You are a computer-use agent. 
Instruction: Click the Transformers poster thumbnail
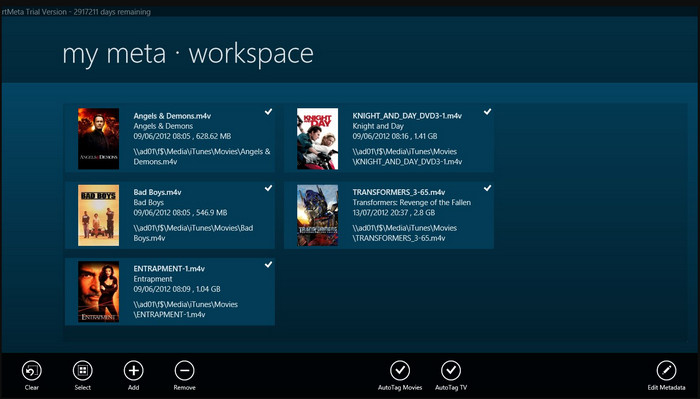317,215
